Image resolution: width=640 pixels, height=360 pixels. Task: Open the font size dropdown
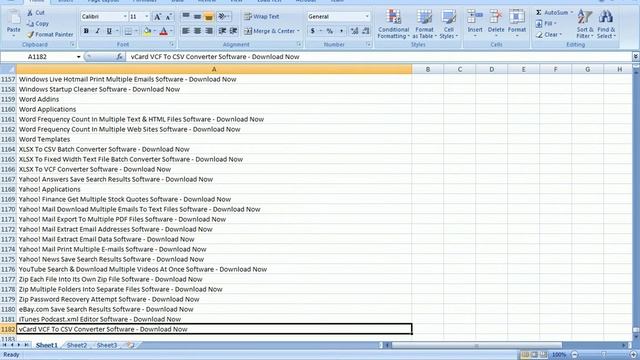tap(147, 16)
